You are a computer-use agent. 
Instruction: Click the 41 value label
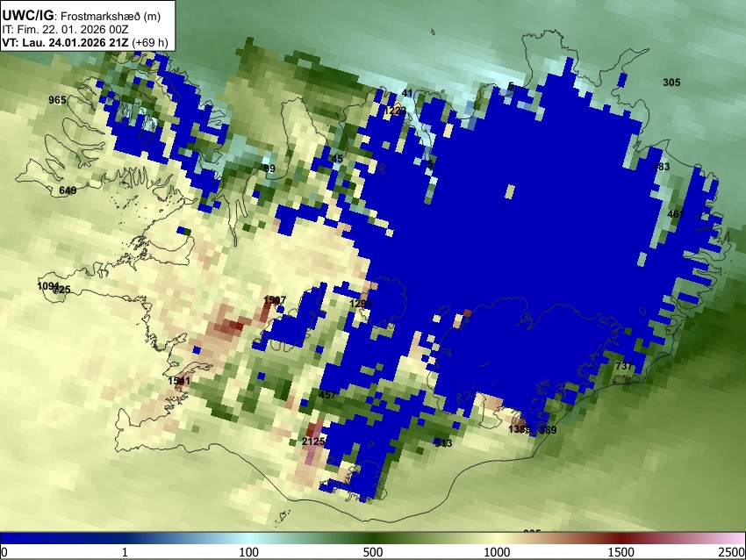point(407,93)
